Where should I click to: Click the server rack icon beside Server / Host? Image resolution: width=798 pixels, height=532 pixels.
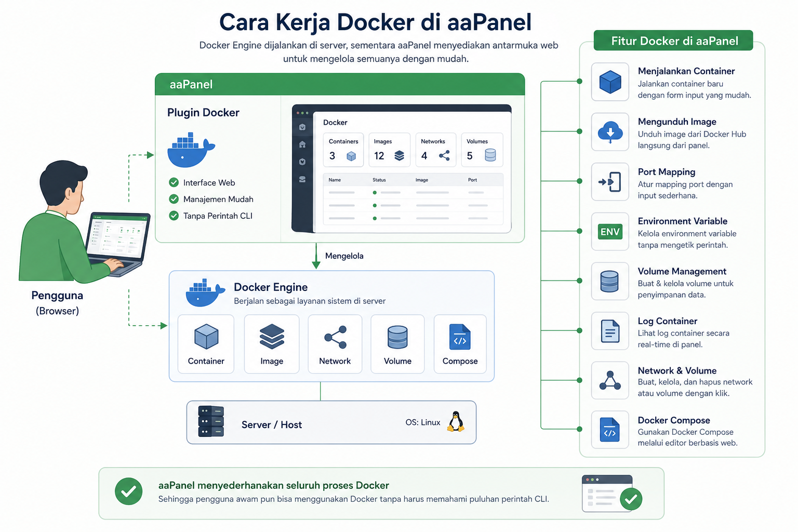pos(211,421)
